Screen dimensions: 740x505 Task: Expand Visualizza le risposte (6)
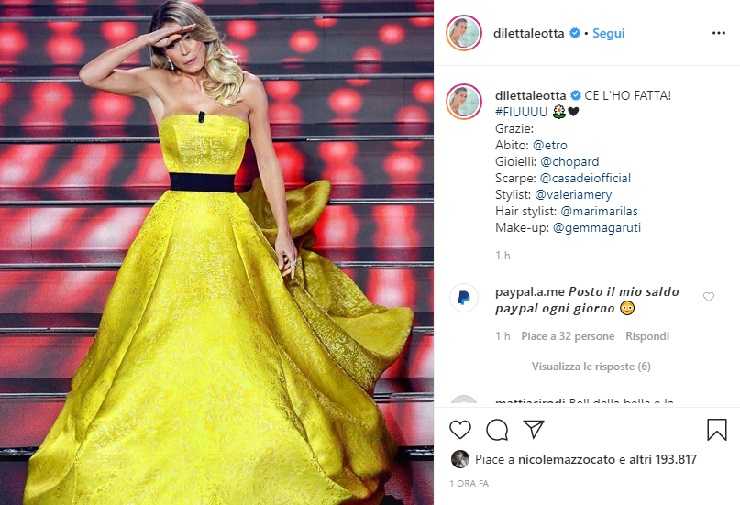[591, 366]
